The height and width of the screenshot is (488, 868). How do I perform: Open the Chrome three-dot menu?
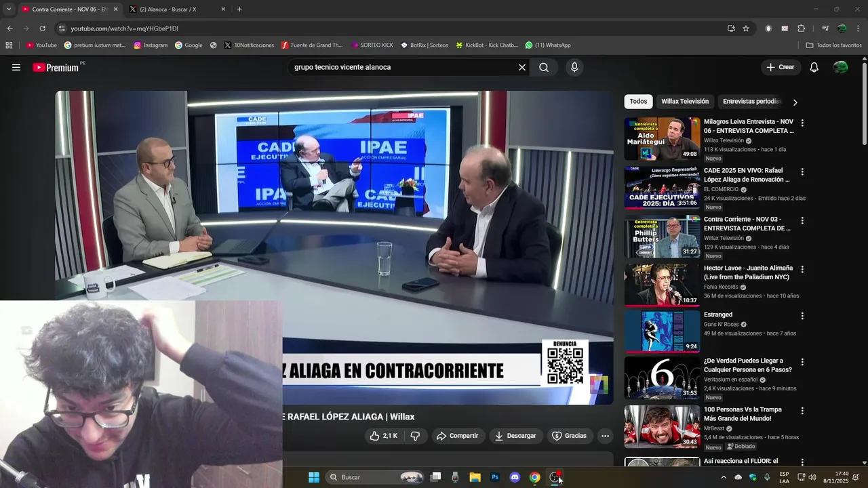[x=859, y=28]
